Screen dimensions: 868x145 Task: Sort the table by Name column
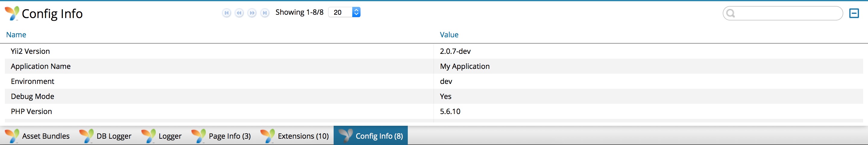(x=16, y=35)
